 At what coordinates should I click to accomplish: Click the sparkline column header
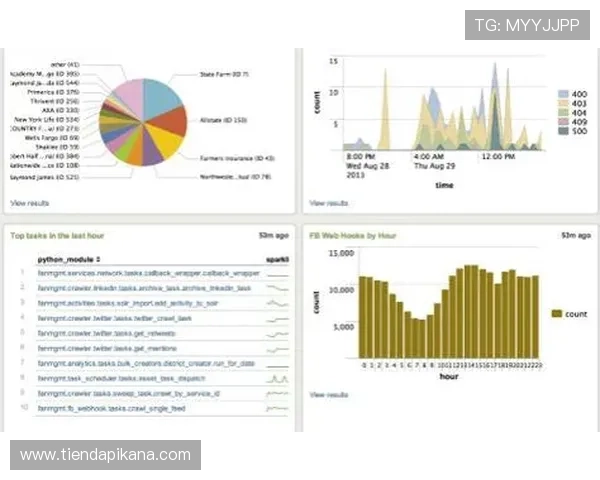(x=277, y=258)
